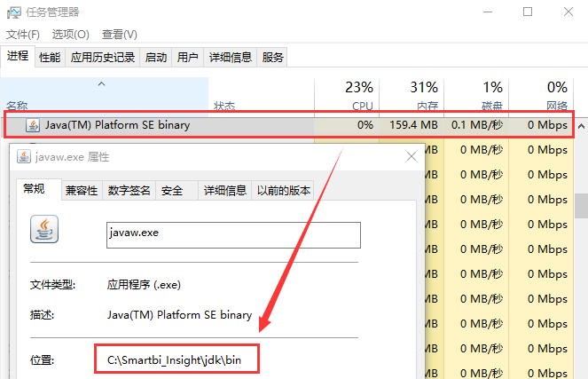588x379 pixels.
Task: Click the description Java(TM) Platform SE binary
Action: 180,315
